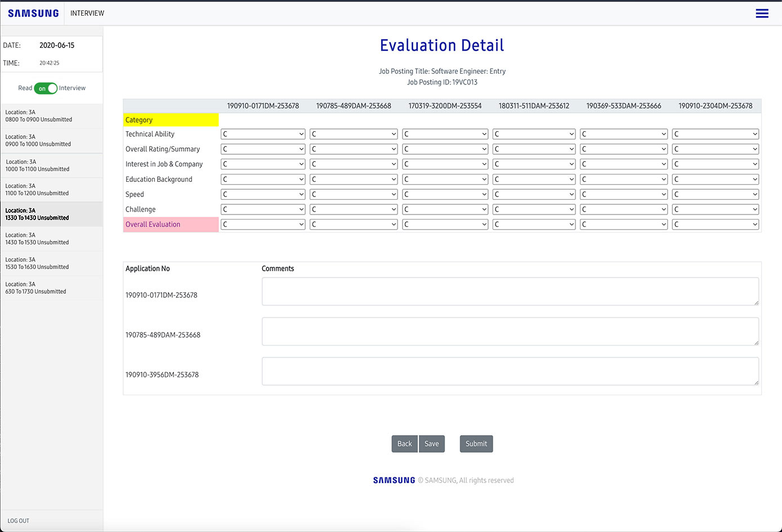Submit the evaluation form
Image resolution: width=782 pixels, height=532 pixels.
pyautogui.click(x=476, y=444)
